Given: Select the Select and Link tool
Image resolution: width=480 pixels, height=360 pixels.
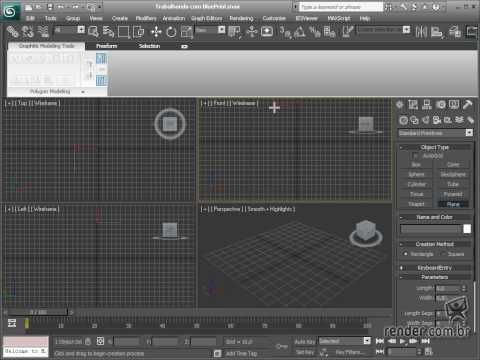Looking at the screenshot, I should click(13, 32).
